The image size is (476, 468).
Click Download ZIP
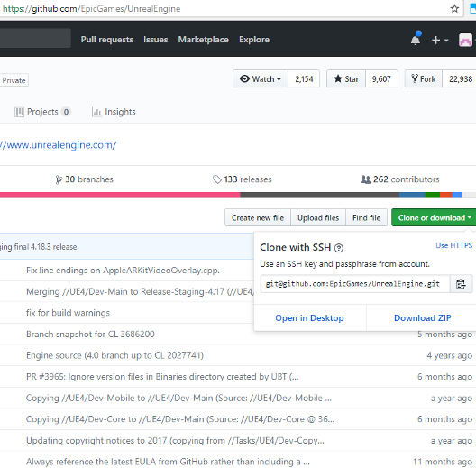click(x=422, y=318)
